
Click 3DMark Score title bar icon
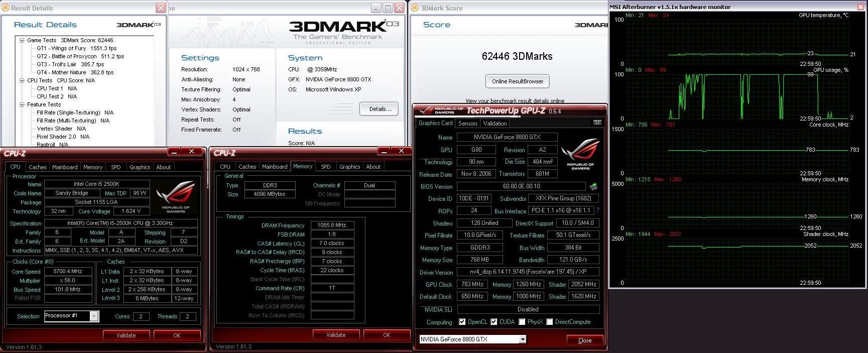(x=415, y=8)
